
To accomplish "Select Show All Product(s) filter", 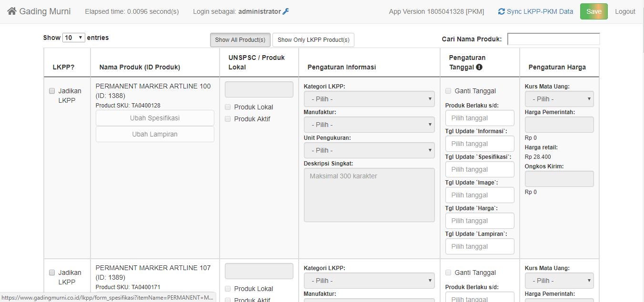I will tap(240, 40).
